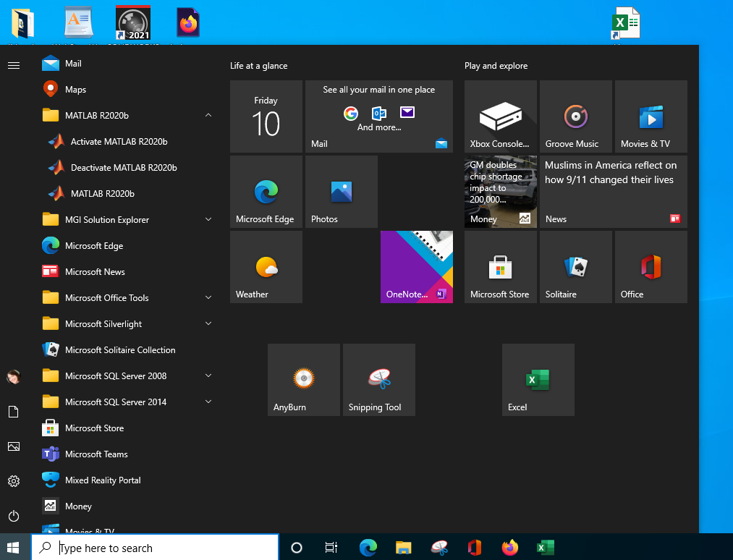This screenshot has height=560, width=733.
Task: Open the Photos tile
Action: [x=342, y=192]
